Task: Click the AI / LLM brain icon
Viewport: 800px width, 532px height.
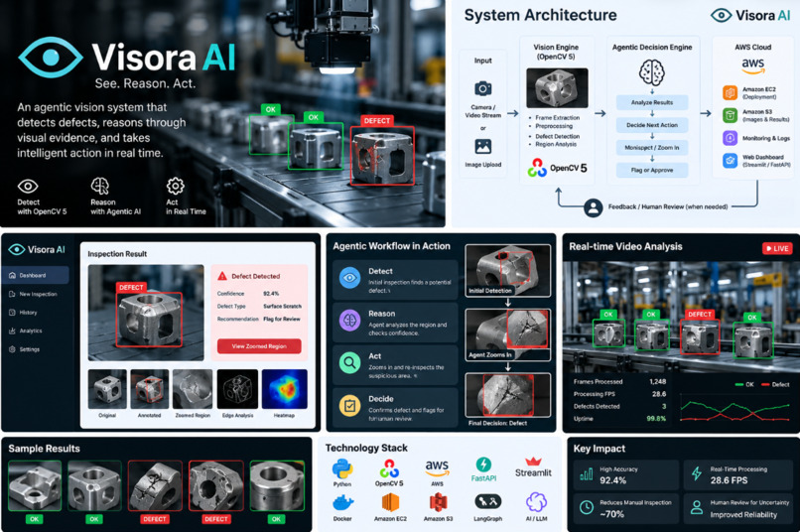Action: click(x=536, y=502)
